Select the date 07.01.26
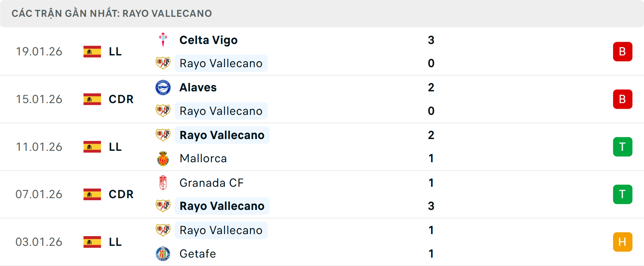644x266 pixels. tap(39, 194)
